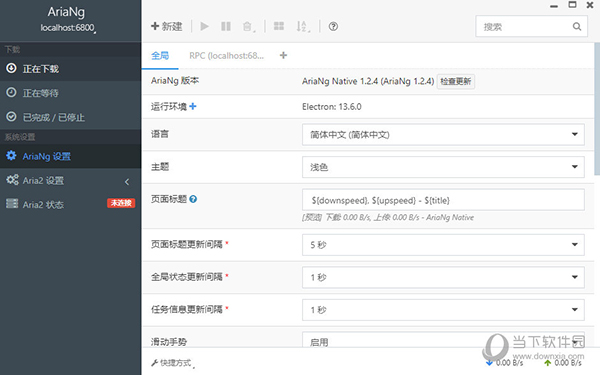Image resolution: width=600 pixels, height=375 pixels.
Task: Open the shortcuts menu at bottom
Action: point(173,363)
